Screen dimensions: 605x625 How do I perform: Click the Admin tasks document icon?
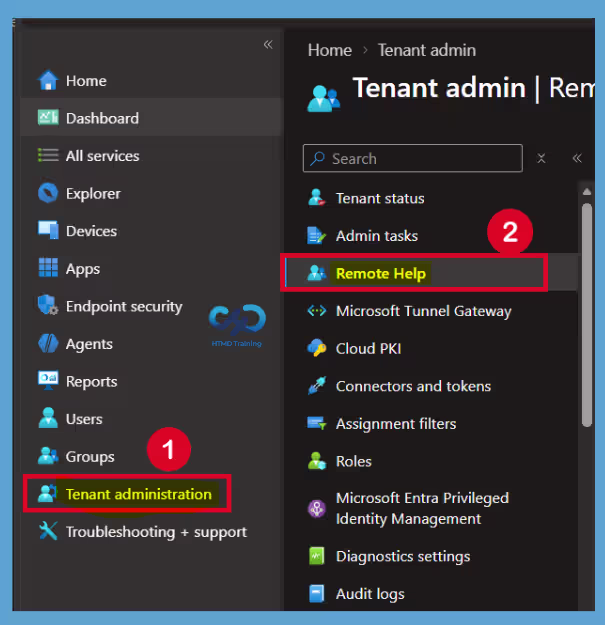pos(317,235)
